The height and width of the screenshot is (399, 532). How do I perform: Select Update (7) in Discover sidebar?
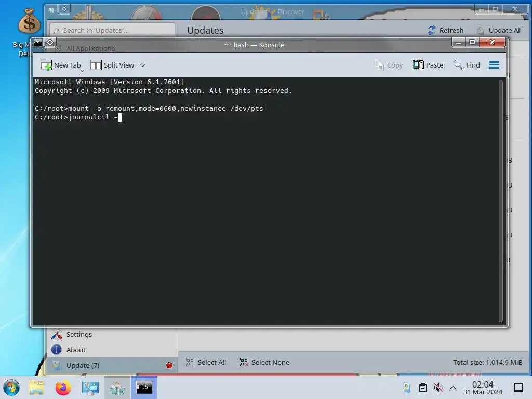[x=112, y=365]
